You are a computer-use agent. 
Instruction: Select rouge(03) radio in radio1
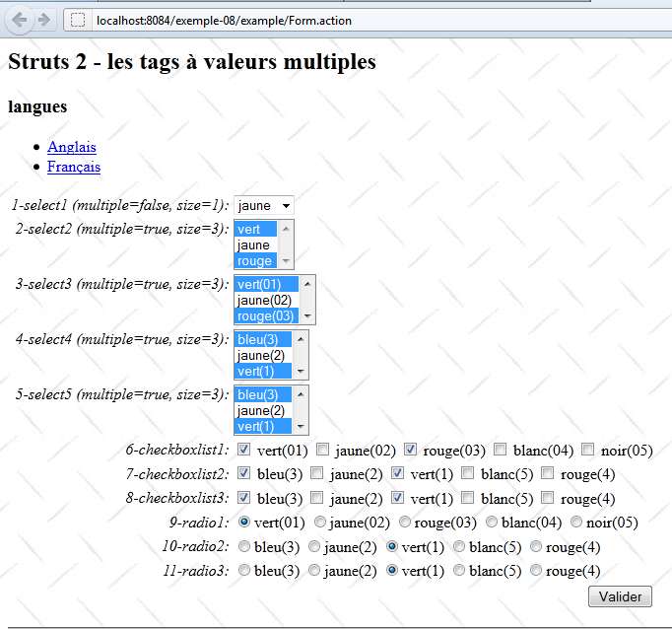click(x=406, y=523)
